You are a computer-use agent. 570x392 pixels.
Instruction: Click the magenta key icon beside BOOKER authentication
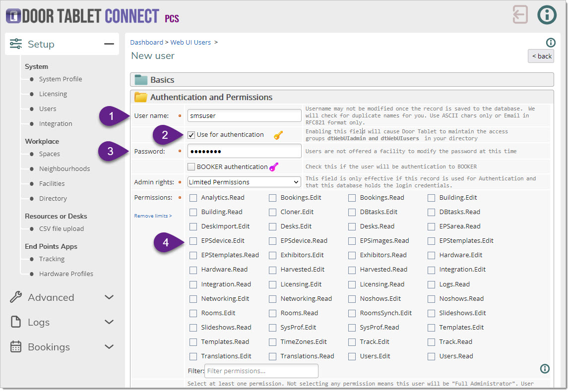coord(274,167)
